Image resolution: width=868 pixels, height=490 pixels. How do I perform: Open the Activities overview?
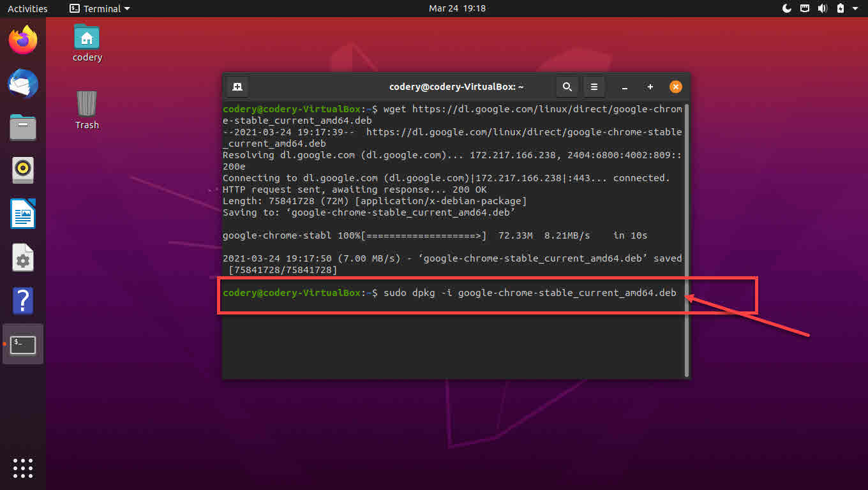[x=27, y=8]
